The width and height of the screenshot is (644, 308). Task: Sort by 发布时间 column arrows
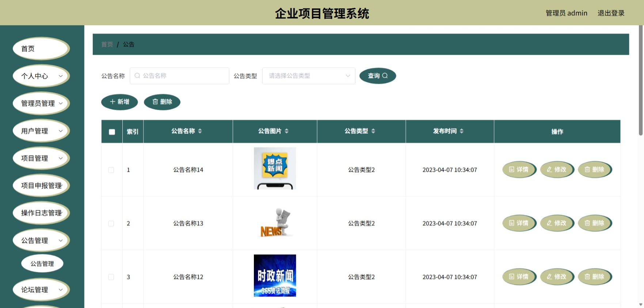[x=461, y=131]
